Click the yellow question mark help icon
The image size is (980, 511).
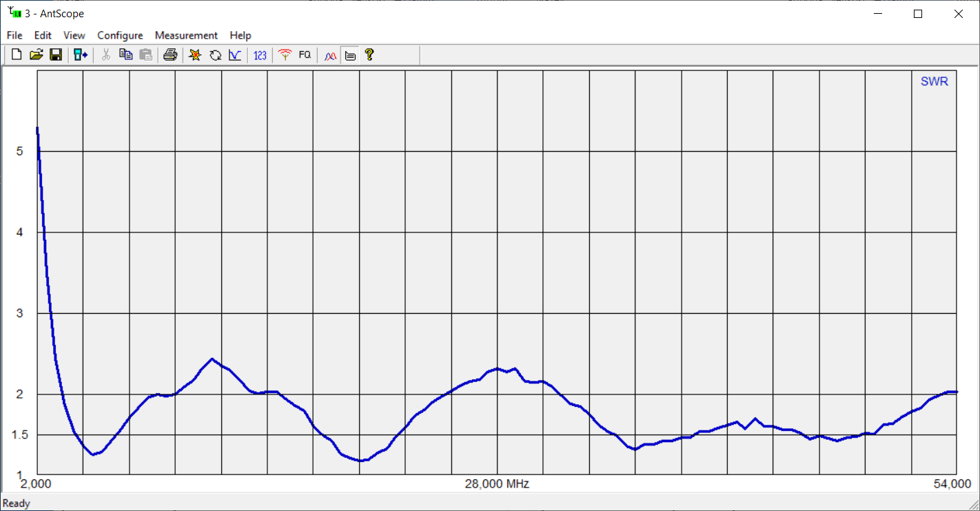369,55
